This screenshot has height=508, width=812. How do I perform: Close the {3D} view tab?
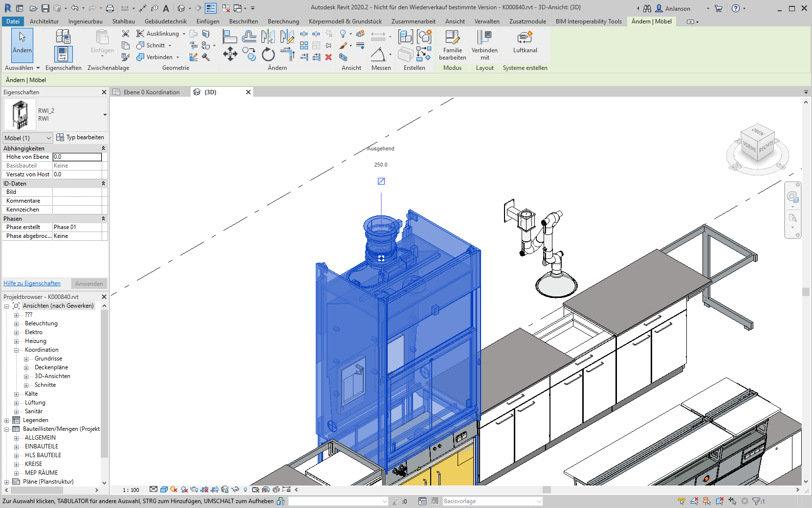[248, 92]
